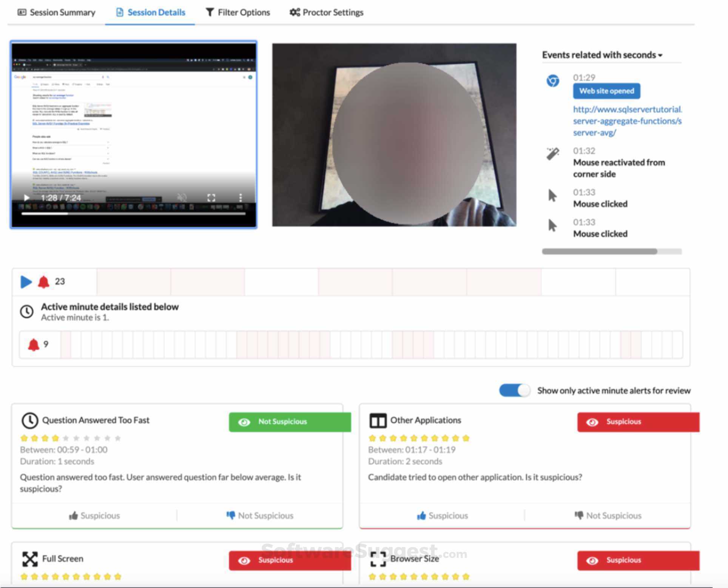Click the red bell next to 23
728x588 pixels.
[43, 282]
